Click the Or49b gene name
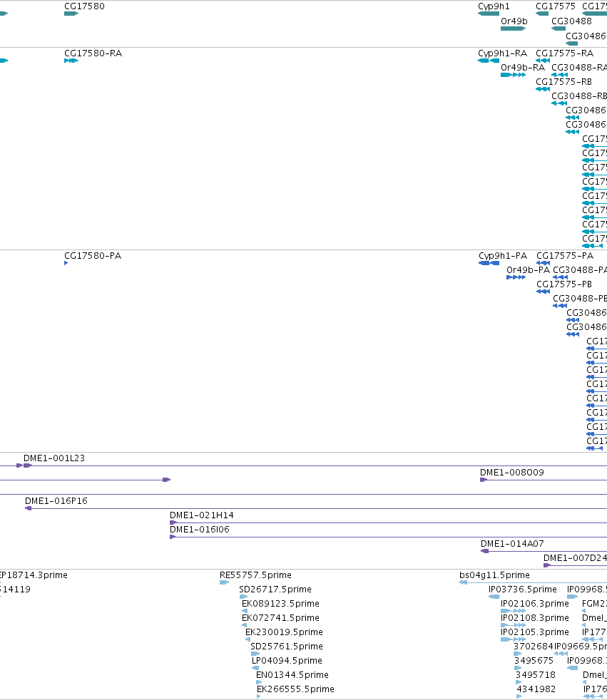 click(514, 21)
